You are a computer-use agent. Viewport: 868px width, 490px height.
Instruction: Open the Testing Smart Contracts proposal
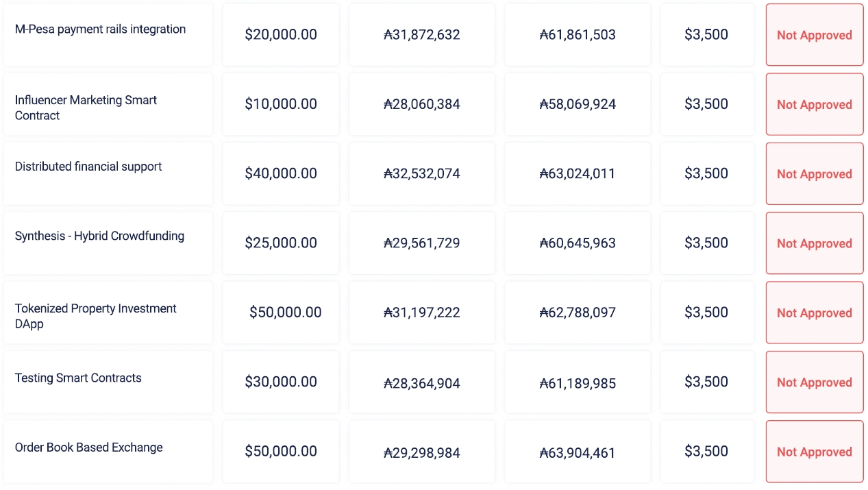pyautogui.click(x=78, y=378)
